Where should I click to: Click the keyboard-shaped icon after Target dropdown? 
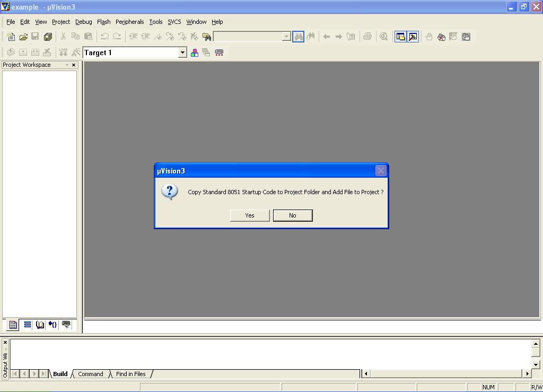coord(219,53)
